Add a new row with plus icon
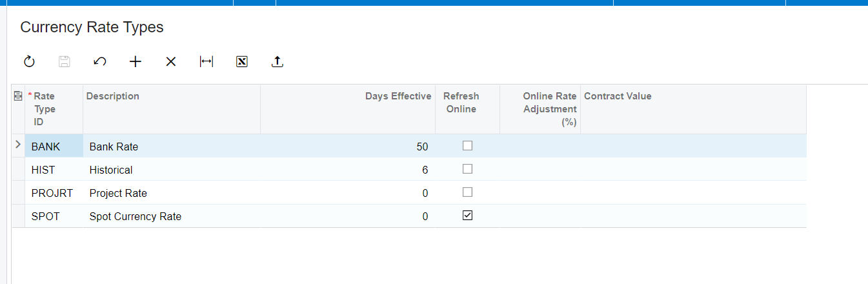The image size is (868, 284). click(x=135, y=62)
